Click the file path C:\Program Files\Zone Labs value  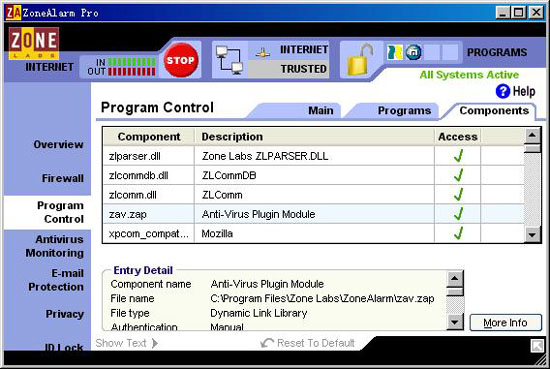click(x=322, y=298)
